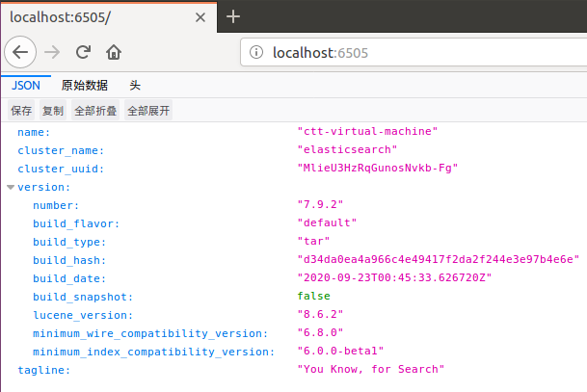Select the lucene_version key
The height and width of the screenshot is (392, 587).
83,315
